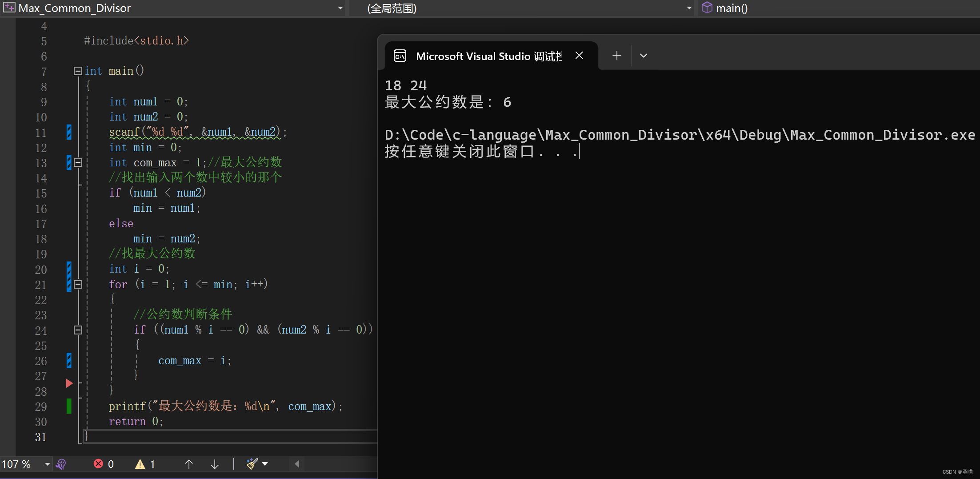Image resolution: width=980 pixels, height=479 pixels.
Task: Click the red error count icon
Action: pyautogui.click(x=98, y=464)
